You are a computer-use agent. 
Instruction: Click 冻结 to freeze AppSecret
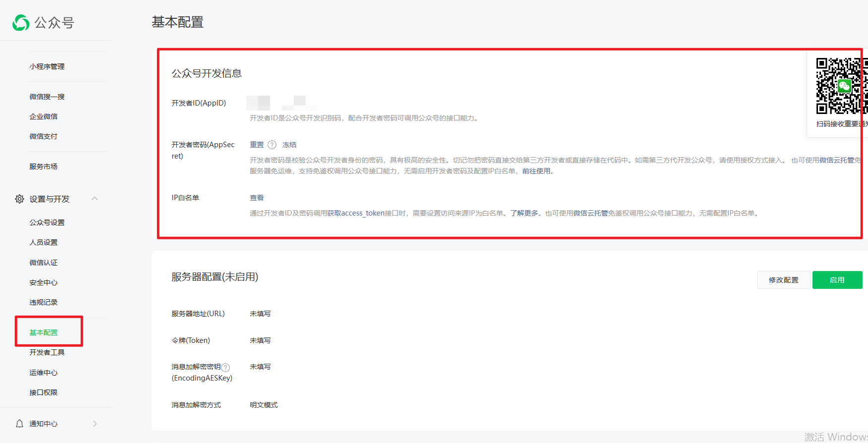[x=289, y=145]
